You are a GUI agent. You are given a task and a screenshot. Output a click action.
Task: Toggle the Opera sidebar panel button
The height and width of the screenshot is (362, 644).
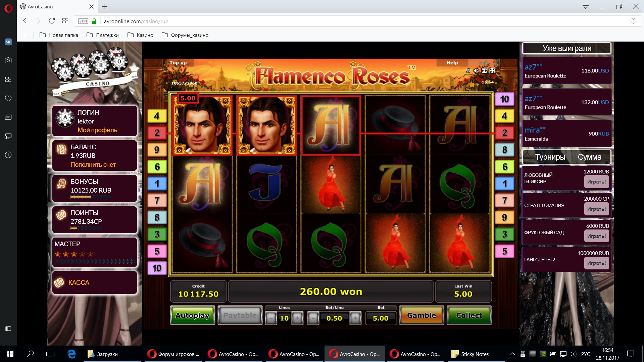point(8,328)
